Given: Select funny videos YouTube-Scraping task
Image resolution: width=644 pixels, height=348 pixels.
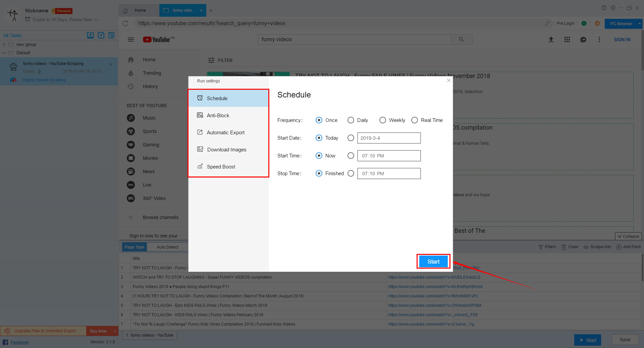Looking at the screenshot, I should (x=59, y=71).
